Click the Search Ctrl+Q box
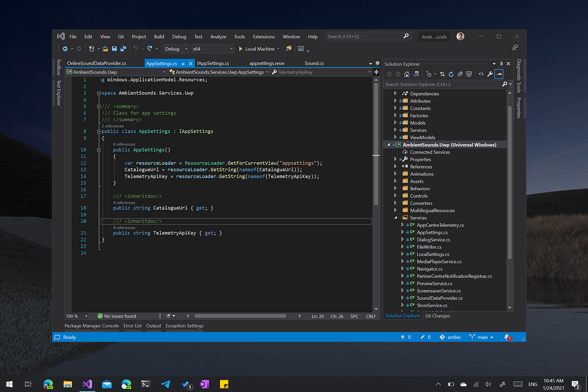Screen dimensions: 588x392 [x=365, y=36]
